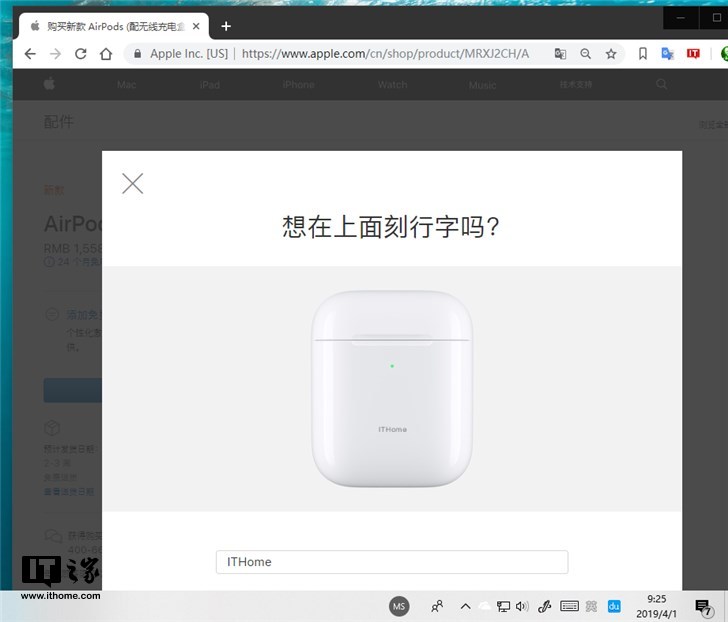Go back with the browser back arrow
728x622 pixels.
(x=30, y=54)
